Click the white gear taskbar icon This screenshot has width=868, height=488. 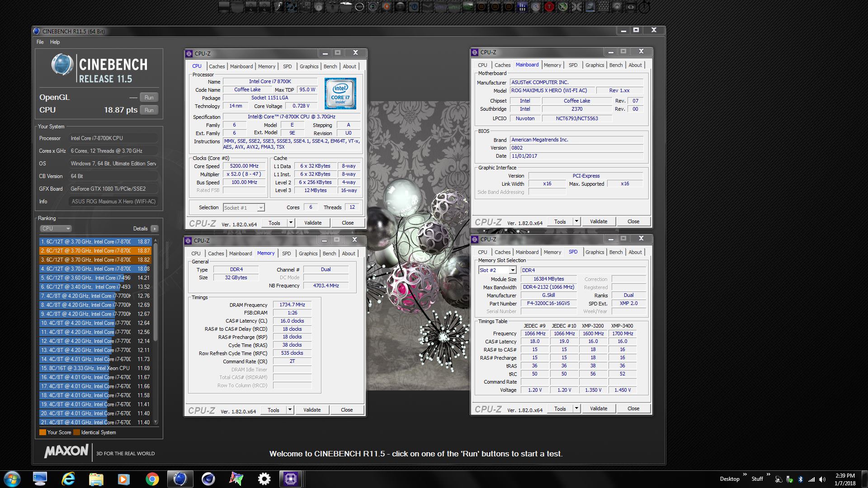[264, 479]
